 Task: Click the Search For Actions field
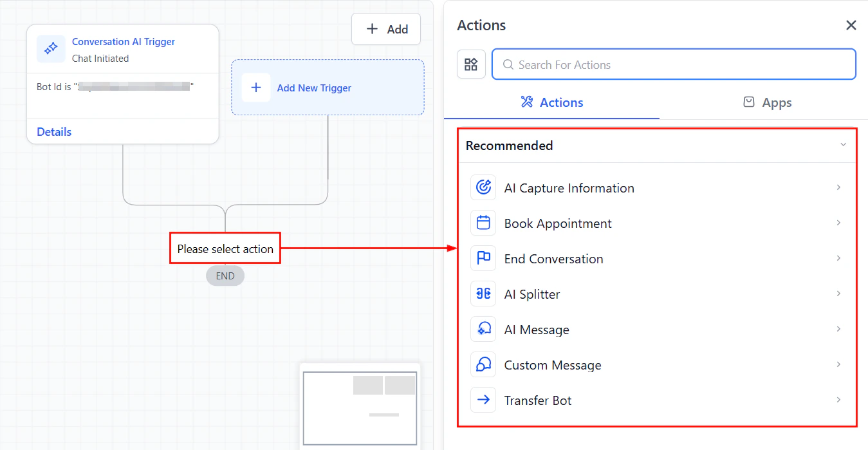pos(673,64)
